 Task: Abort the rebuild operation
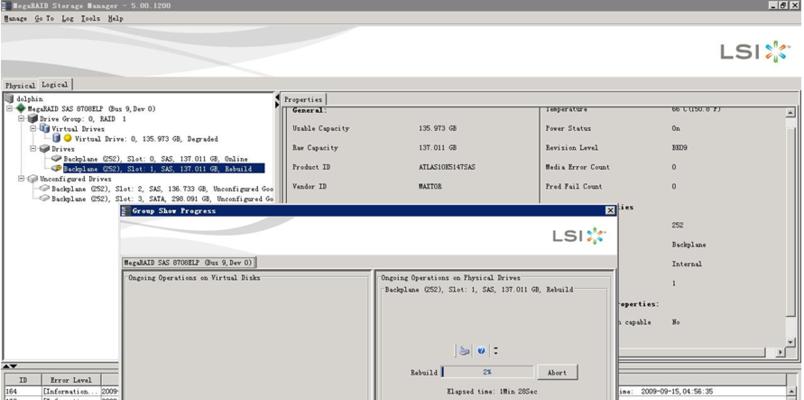click(x=557, y=373)
